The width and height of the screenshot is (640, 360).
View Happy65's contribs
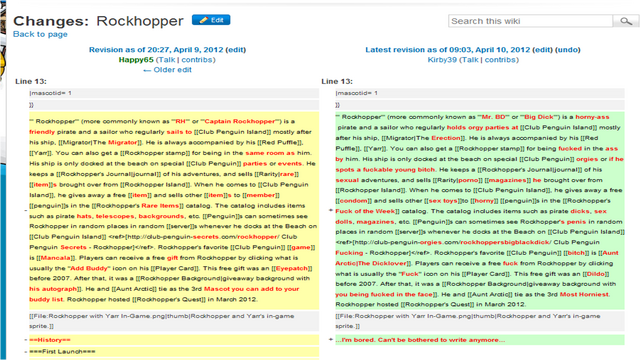(x=197, y=60)
